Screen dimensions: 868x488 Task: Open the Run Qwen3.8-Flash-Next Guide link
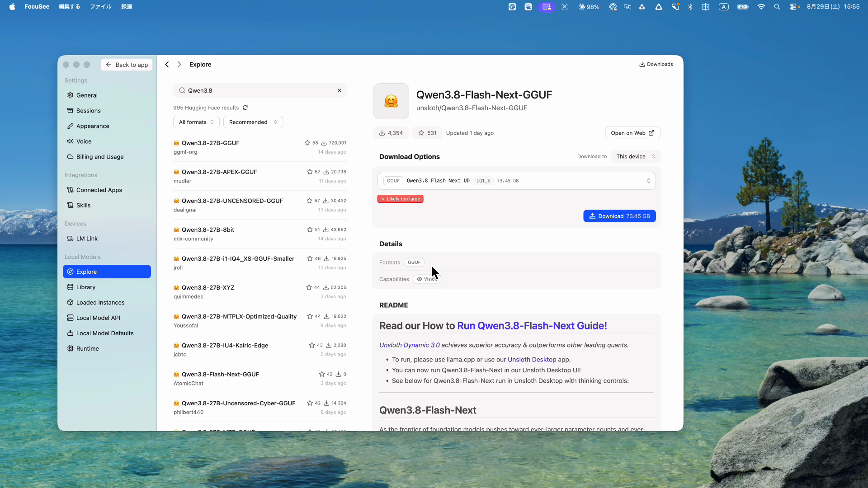532,326
